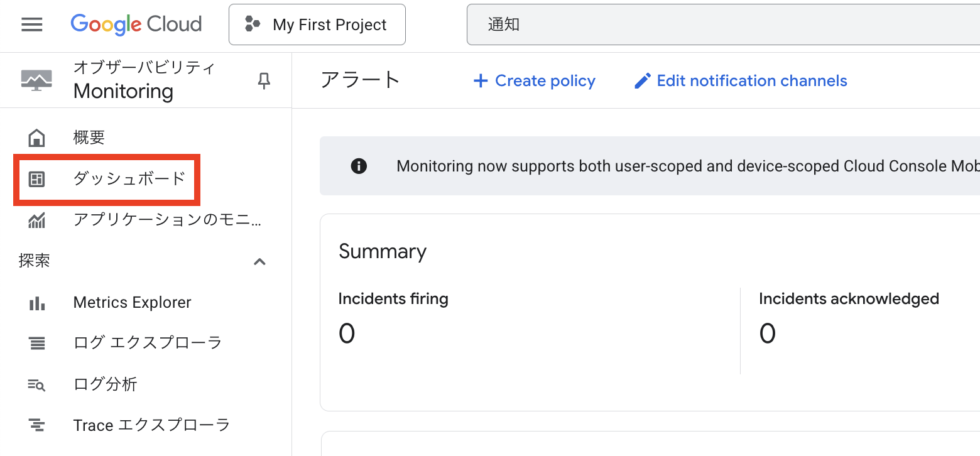Click the Google Cloud logo
Image resolution: width=980 pixels, height=456 pixels.
click(x=136, y=24)
